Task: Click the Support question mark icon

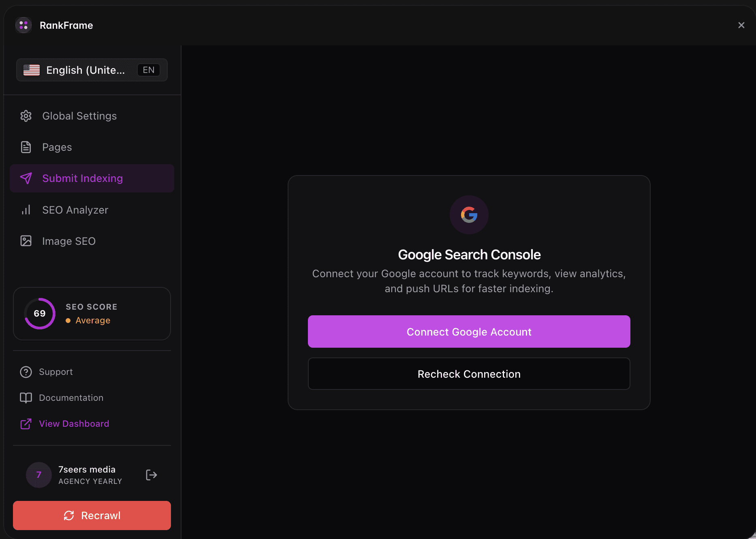Action: pyautogui.click(x=26, y=372)
